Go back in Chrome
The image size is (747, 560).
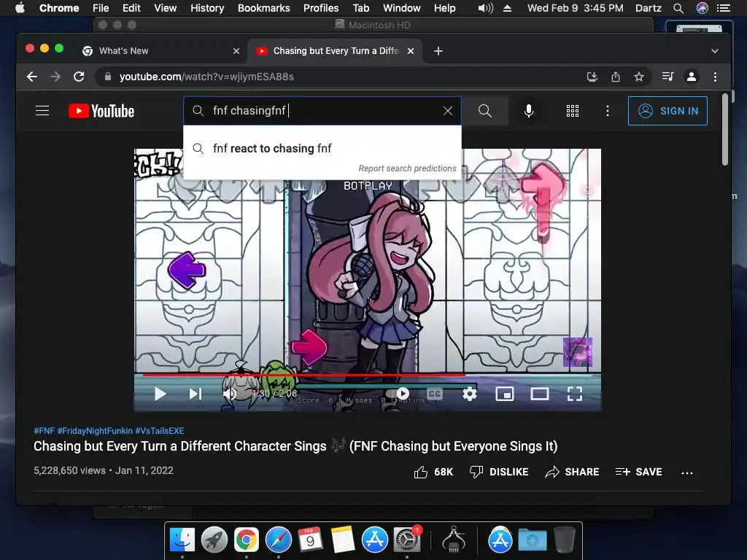(x=32, y=77)
